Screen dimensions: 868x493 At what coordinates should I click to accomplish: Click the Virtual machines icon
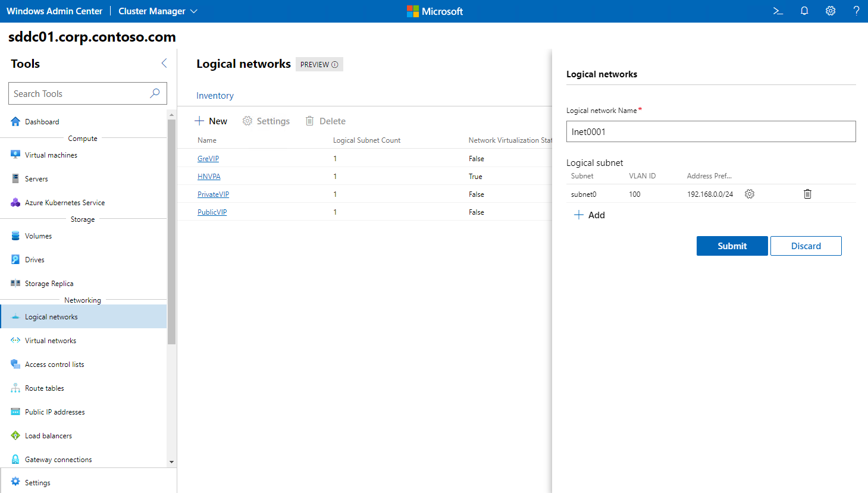[x=15, y=155]
